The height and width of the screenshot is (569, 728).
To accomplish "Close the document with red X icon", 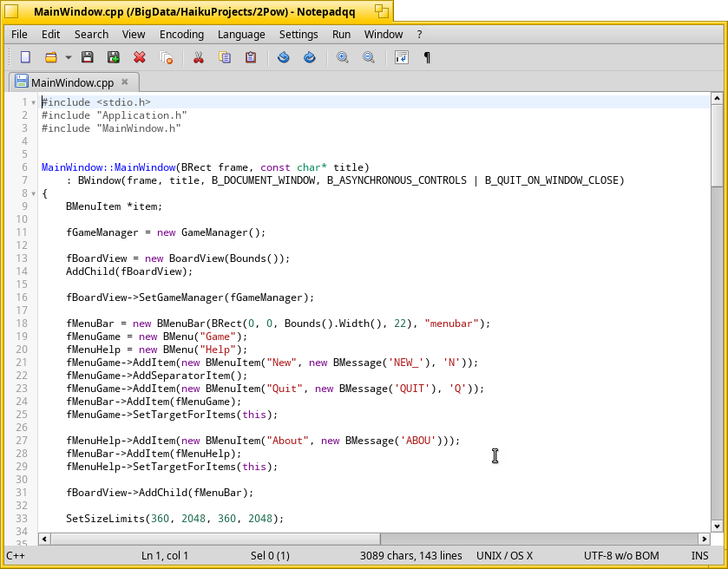I will pos(140,57).
